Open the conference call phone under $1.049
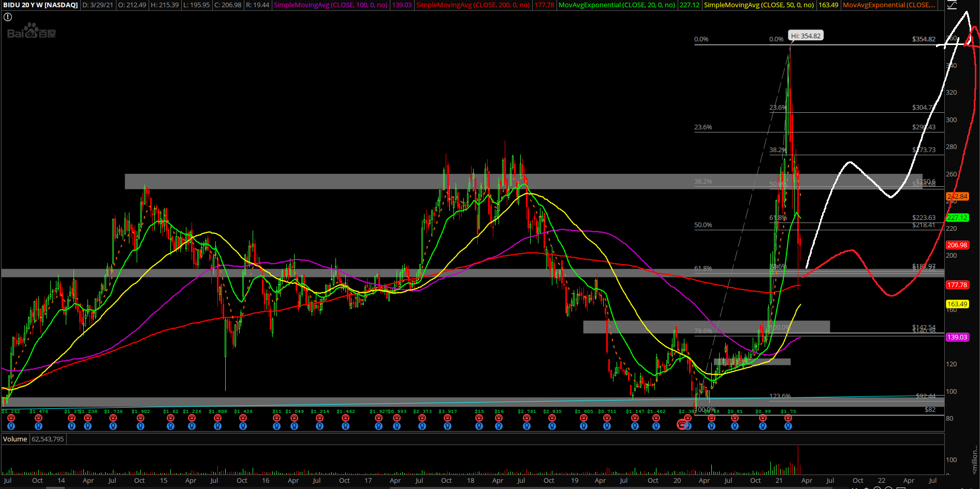Image resolution: width=980 pixels, height=489 pixels. point(294,419)
